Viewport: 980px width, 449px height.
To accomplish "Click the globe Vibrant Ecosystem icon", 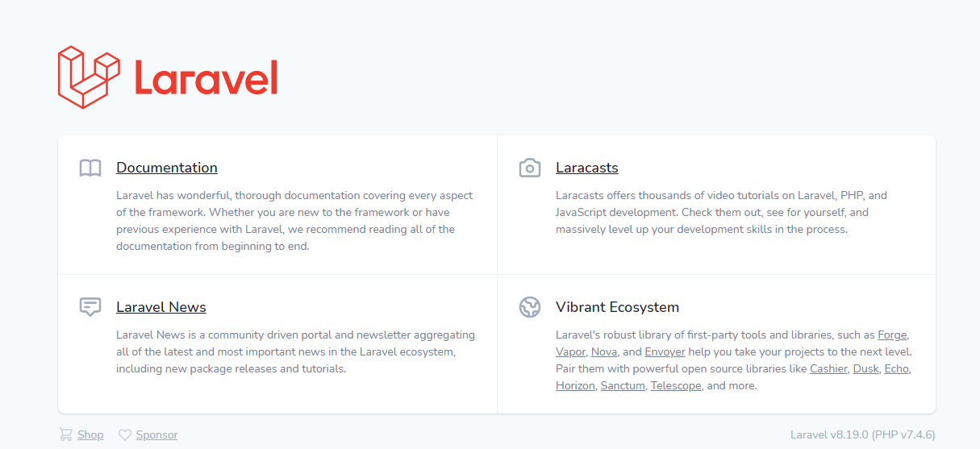I will pyautogui.click(x=530, y=307).
